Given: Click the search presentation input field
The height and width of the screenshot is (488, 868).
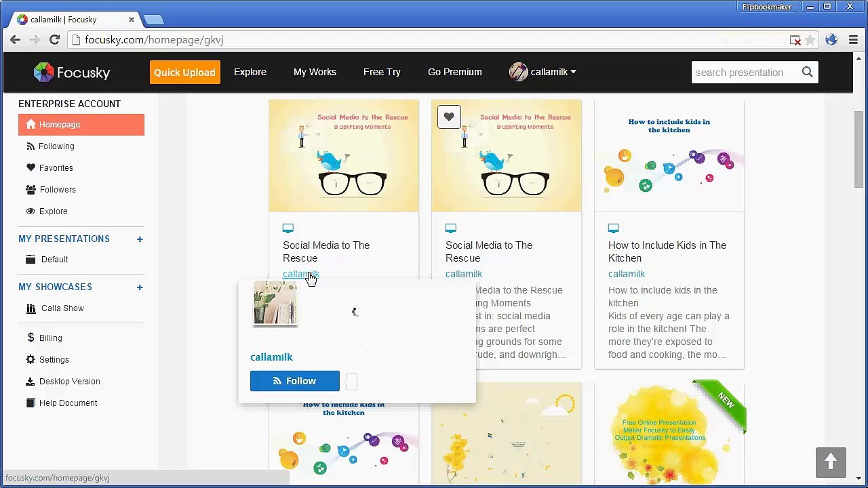Looking at the screenshot, I should [745, 72].
